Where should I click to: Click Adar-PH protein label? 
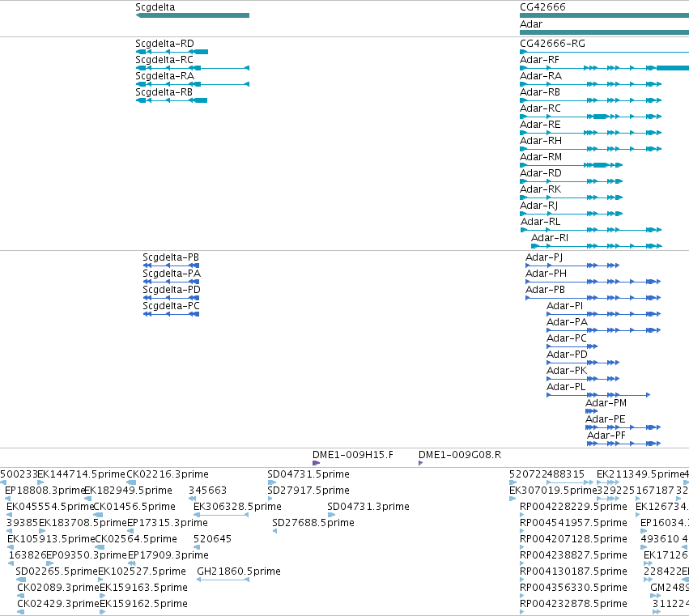[547, 274]
